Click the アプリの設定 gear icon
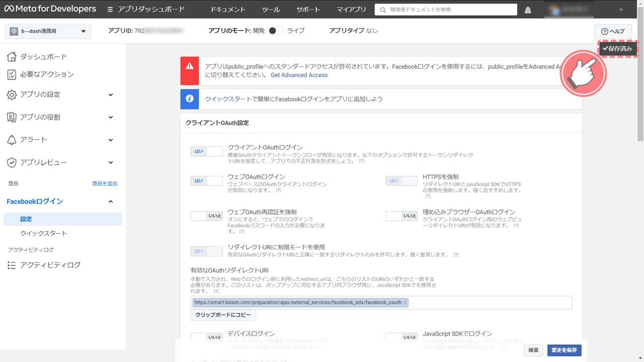This screenshot has height=362, width=644. tap(12, 95)
